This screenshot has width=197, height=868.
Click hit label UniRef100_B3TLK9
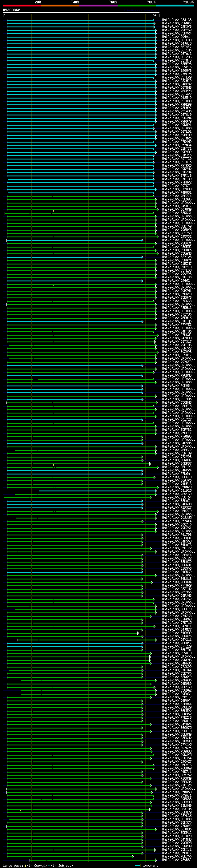click(177, 78)
